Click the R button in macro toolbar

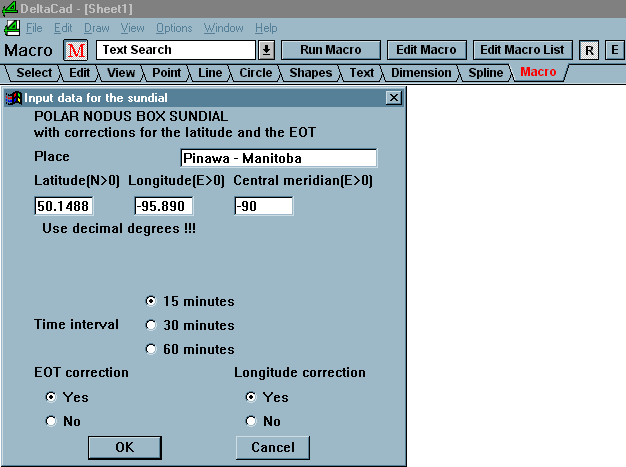(589, 50)
